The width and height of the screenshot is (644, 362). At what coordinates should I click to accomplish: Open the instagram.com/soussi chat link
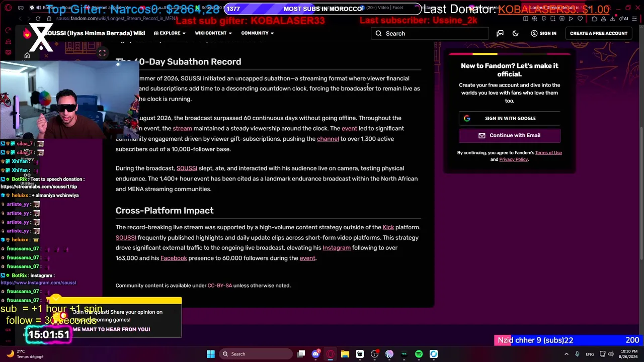pos(38,283)
